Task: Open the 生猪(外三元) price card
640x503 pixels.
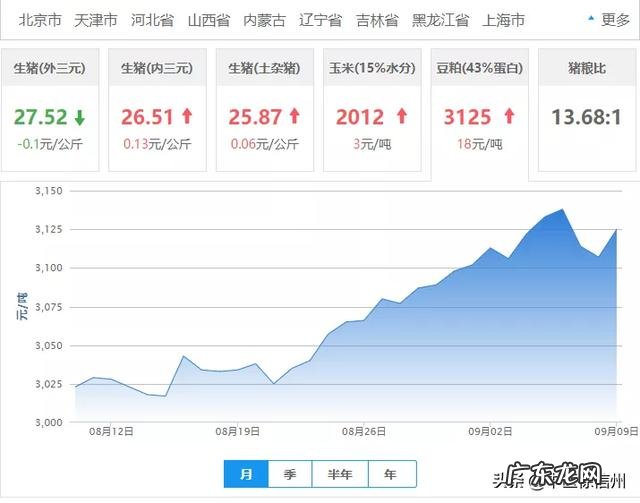Action: point(50,109)
